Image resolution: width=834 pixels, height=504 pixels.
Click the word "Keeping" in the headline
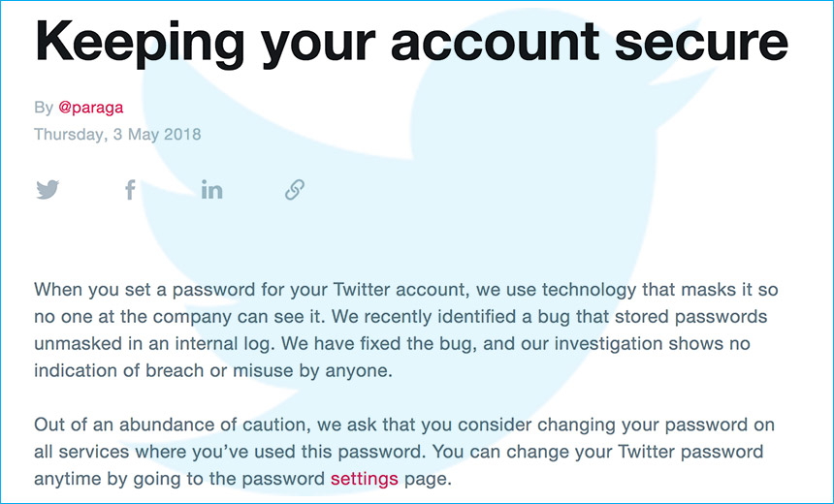pyautogui.click(x=140, y=43)
